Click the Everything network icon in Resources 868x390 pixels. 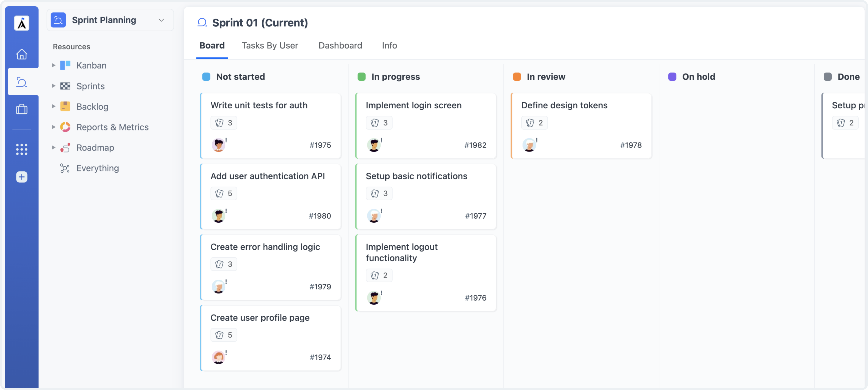click(x=64, y=168)
